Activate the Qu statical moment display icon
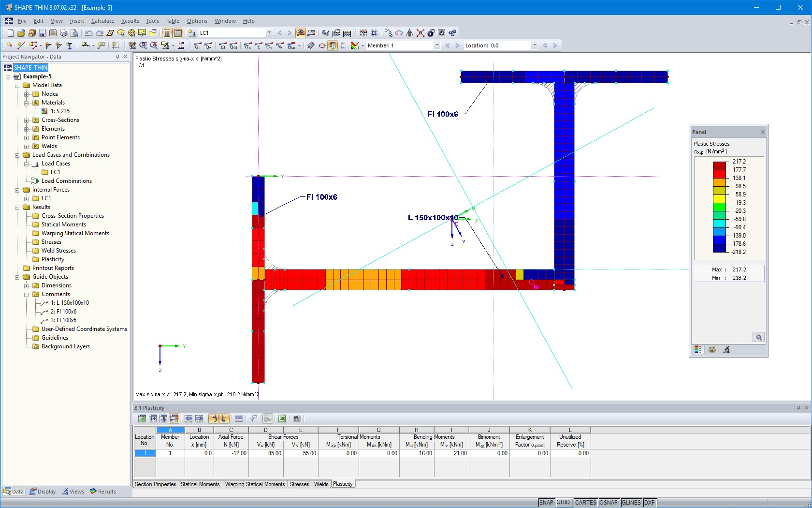This screenshot has width=812, height=508. coord(197,46)
